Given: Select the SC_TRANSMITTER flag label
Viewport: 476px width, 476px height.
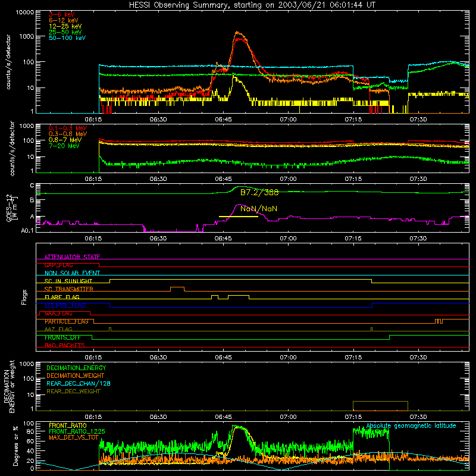Looking at the screenshot, I should pos(69,289).
